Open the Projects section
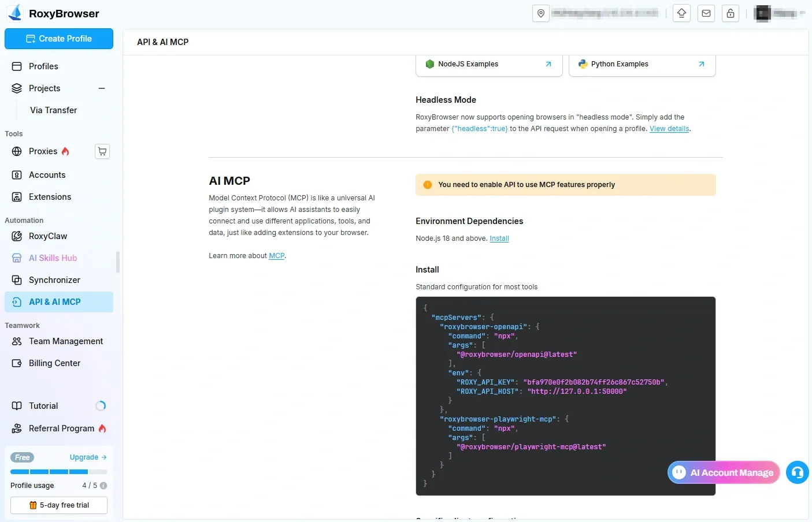The image size is (812, 522). pyautogui.click(x=45, y=88)
